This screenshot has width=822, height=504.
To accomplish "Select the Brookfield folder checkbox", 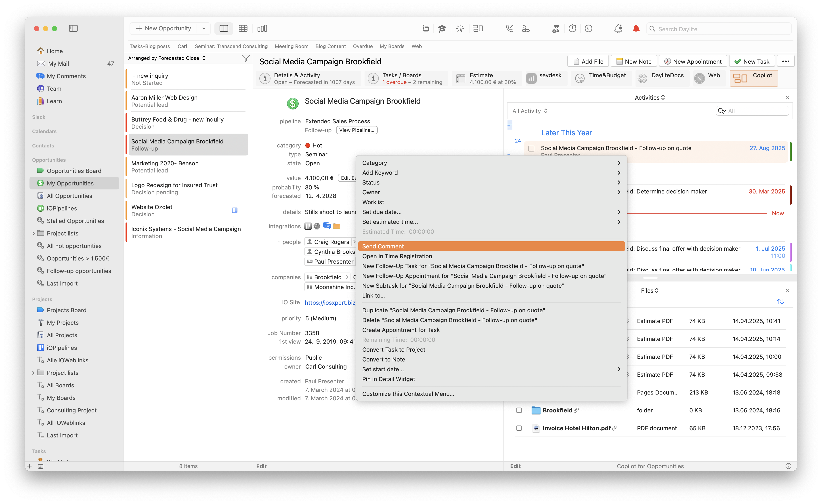I will [519, 410].
